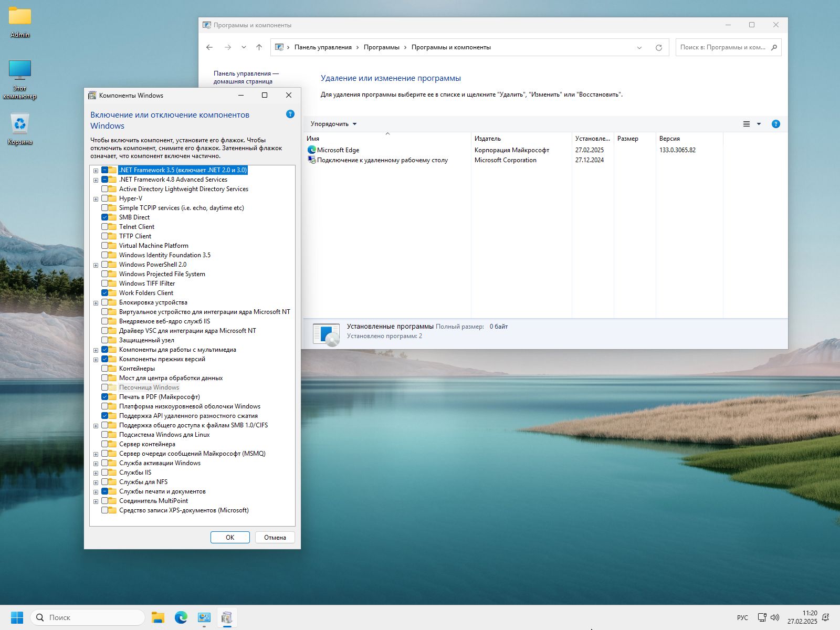Viewport: 840px width, 630px height.
Task: Open the Этот компьютер desktop icon
Action: (x=20, y=79)
